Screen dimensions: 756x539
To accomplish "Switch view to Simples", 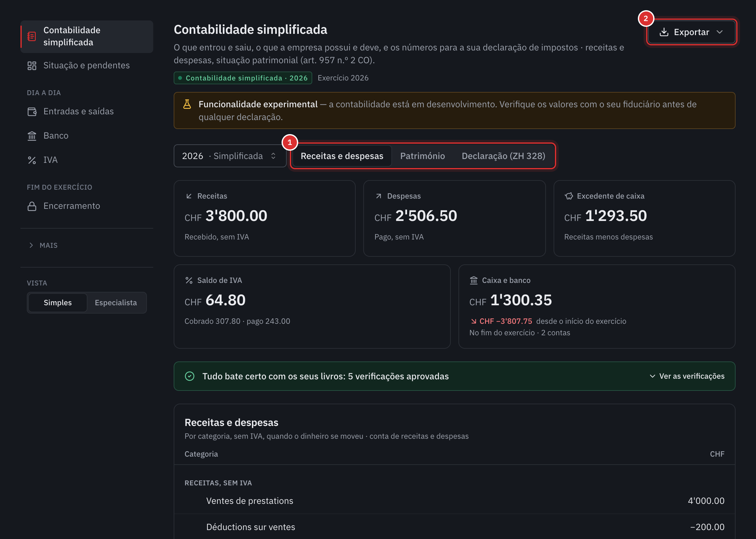I will click(x=58, y=303).
